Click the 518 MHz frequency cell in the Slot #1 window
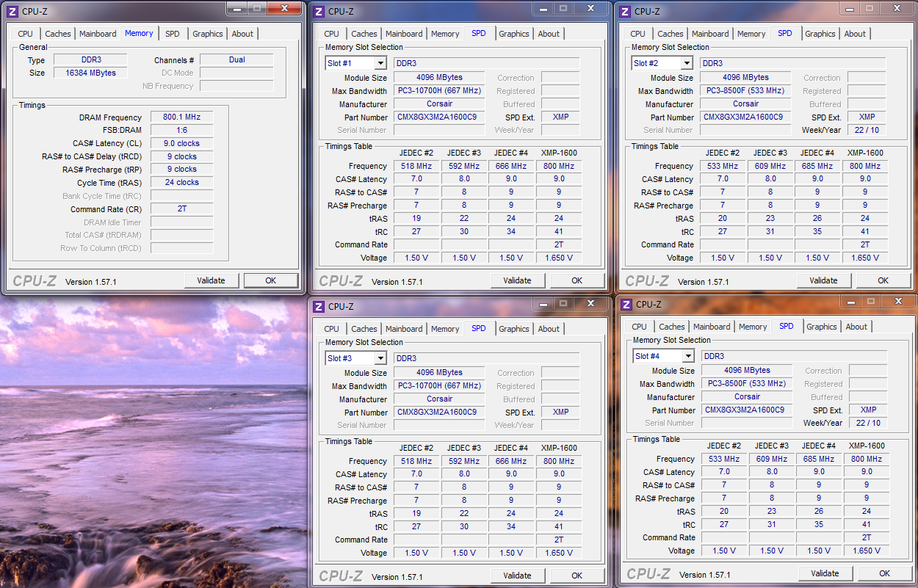Image resolution: width=918 pixels, height=588 pixels. click(x=416, y=166)
